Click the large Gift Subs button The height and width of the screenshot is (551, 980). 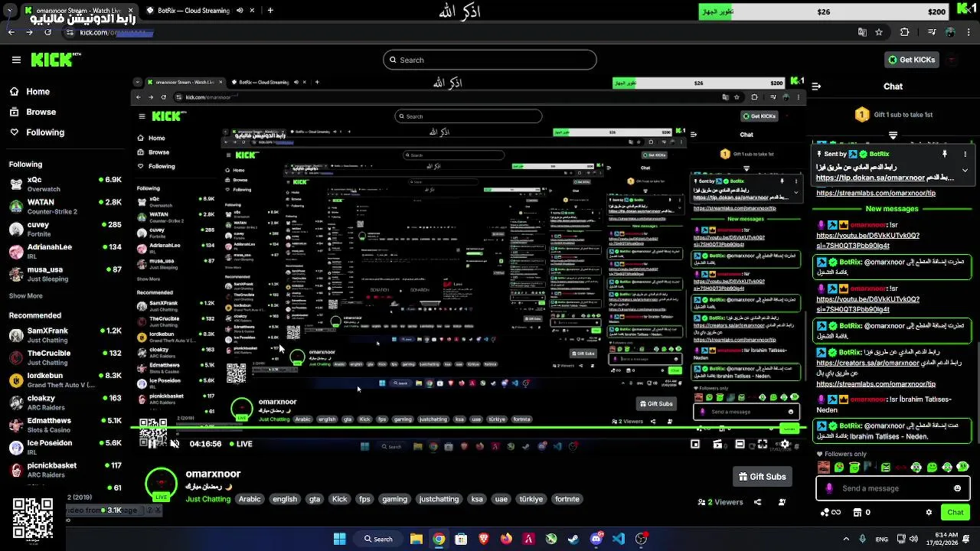[x=762, y=477]
